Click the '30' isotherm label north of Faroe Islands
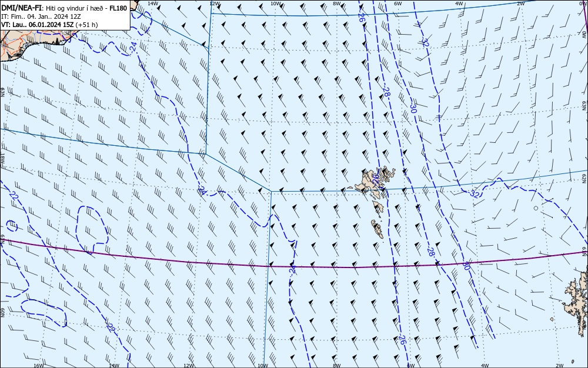Image resolution: width=588 pixels, height=368 pixels. click(413, 109)
